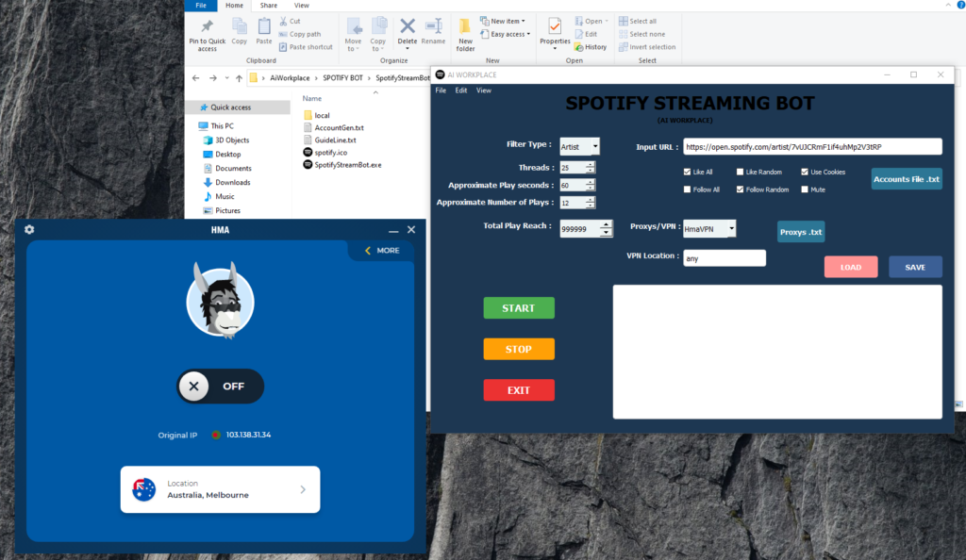Viewport: 966px width, 560px height.
Task: Open the bot's View menu
Action: click(x=484, y=91)
